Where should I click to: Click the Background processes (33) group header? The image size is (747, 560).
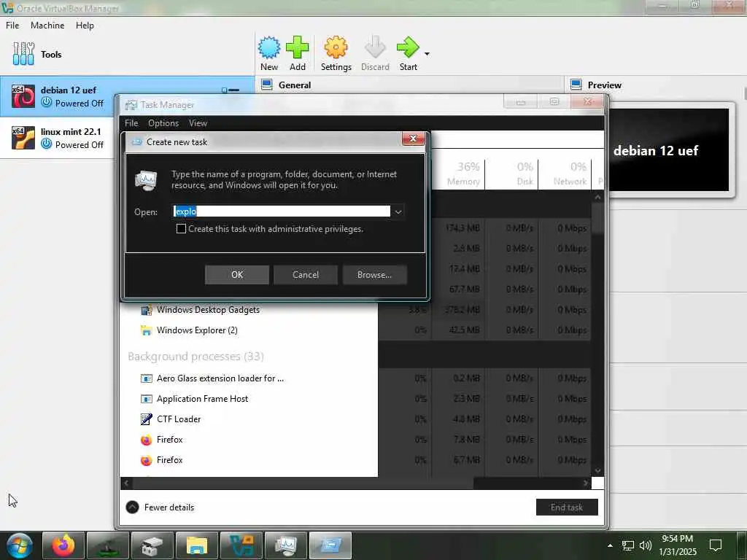click(196, 357)
